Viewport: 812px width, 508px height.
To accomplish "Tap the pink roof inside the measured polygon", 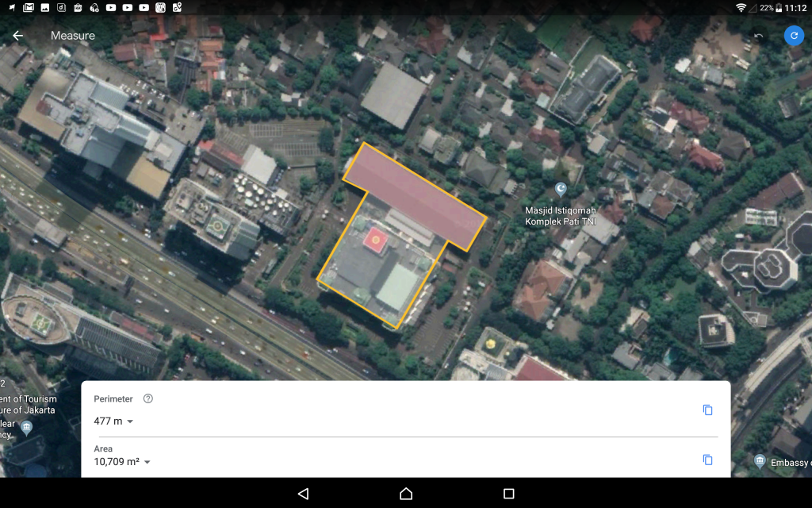I will click(416, 194).
